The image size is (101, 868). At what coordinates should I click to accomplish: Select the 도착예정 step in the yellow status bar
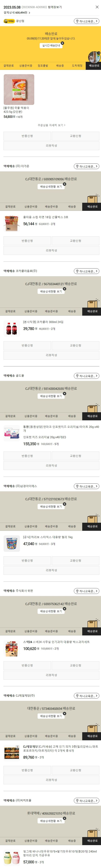point(77,66)
